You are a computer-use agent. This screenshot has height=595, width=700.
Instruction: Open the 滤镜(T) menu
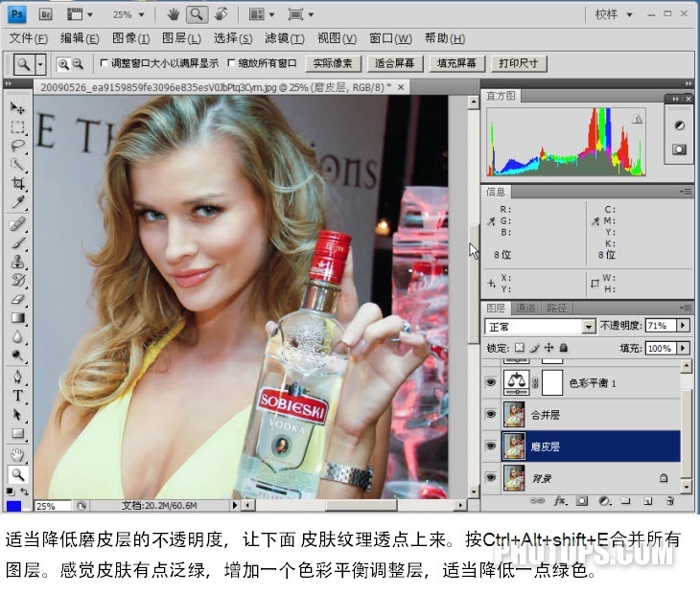click(x=285, y=38)
